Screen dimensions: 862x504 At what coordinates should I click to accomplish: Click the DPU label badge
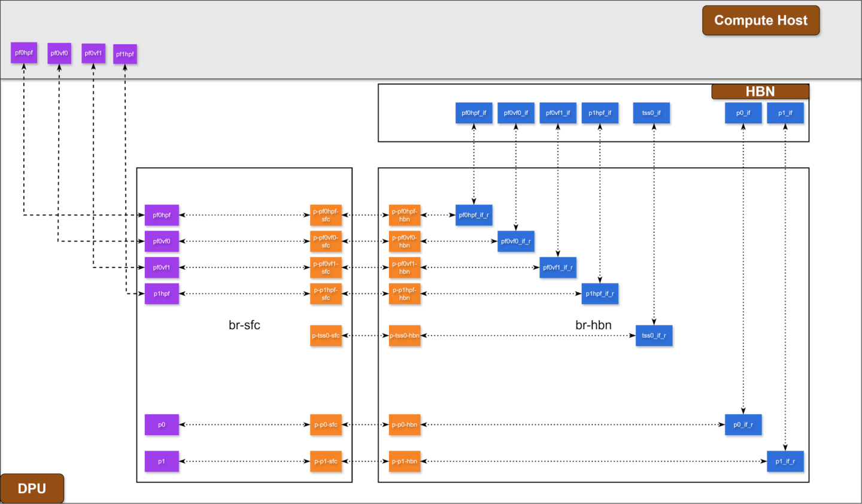32,488
